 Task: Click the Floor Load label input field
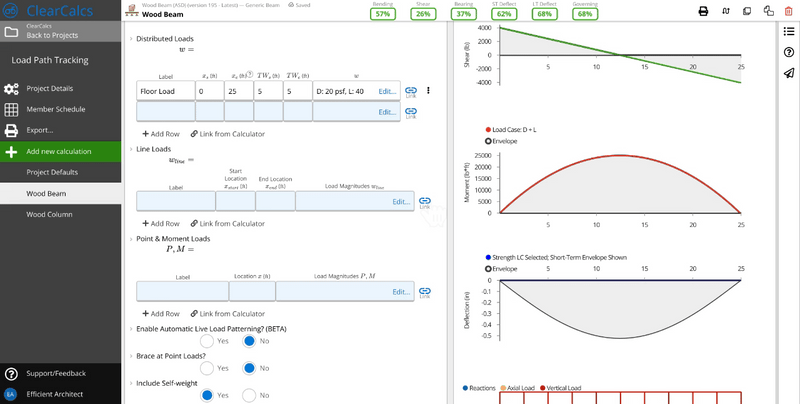pyautogui.click(x=166, y=91)
